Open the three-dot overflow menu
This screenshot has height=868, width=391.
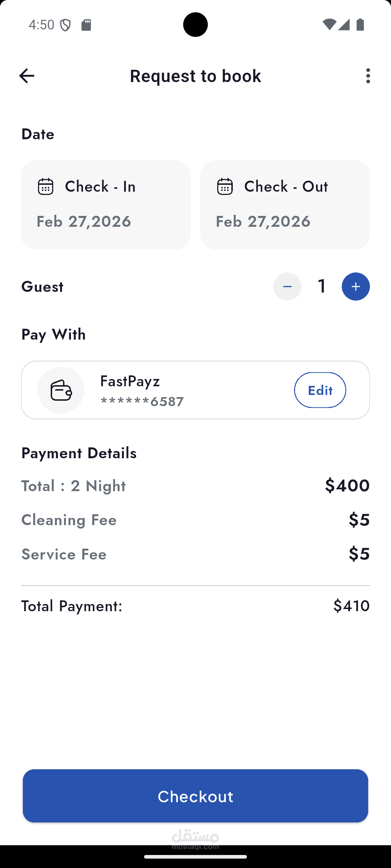pos(368,76)
